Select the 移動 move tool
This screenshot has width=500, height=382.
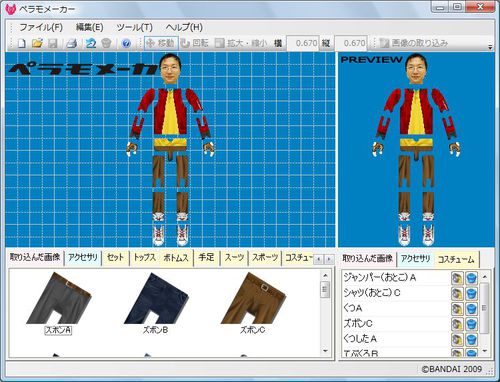pos(161,43)
